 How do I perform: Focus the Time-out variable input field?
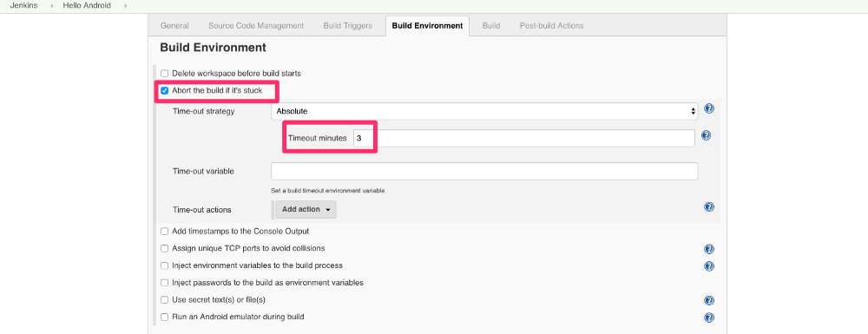(484, 171)
